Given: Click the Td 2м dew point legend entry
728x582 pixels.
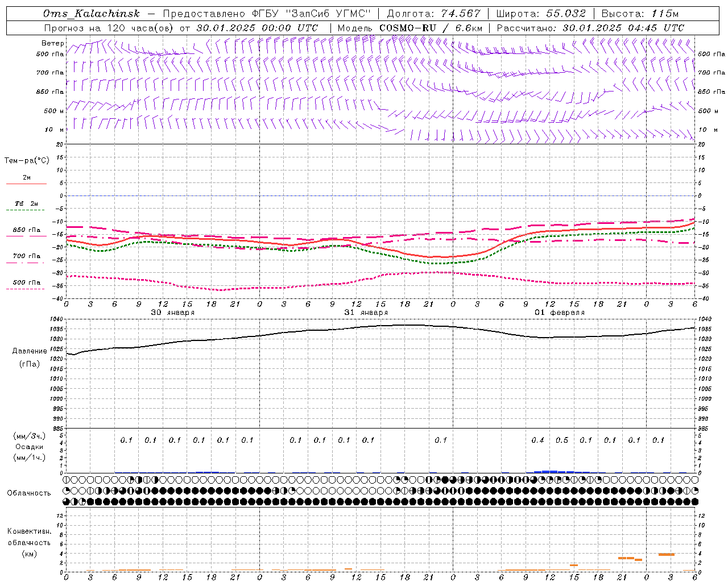Looking at the screenshot, I should [26, 205].
